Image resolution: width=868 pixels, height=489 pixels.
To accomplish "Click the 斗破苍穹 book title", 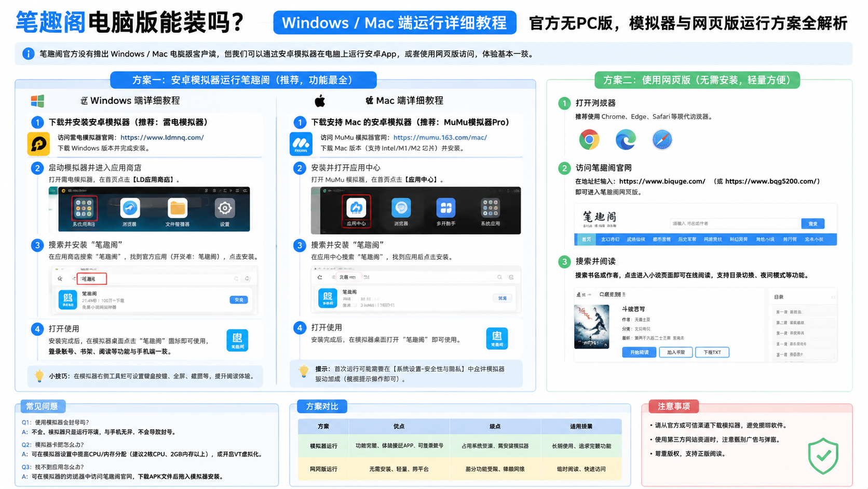I will pos(633,309).
